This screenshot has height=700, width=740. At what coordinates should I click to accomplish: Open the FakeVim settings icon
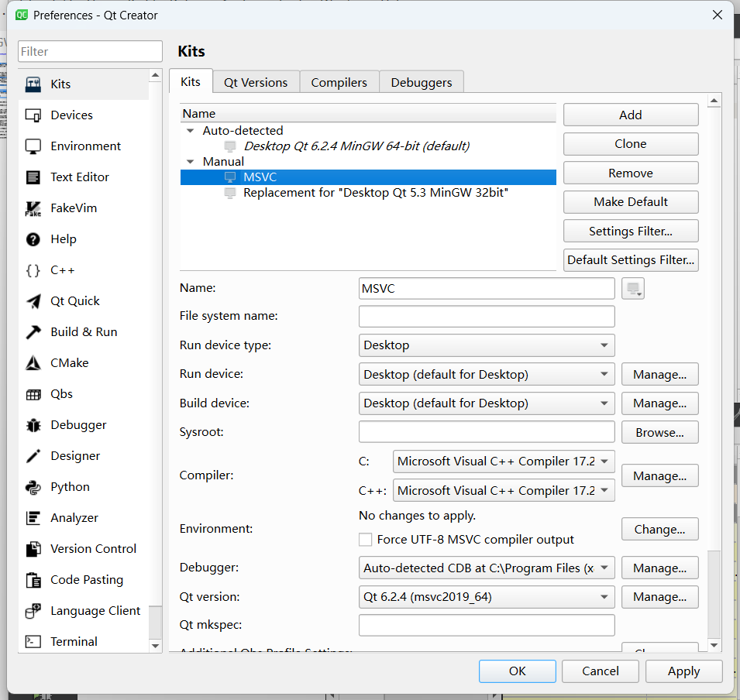(x=33, y=208)
